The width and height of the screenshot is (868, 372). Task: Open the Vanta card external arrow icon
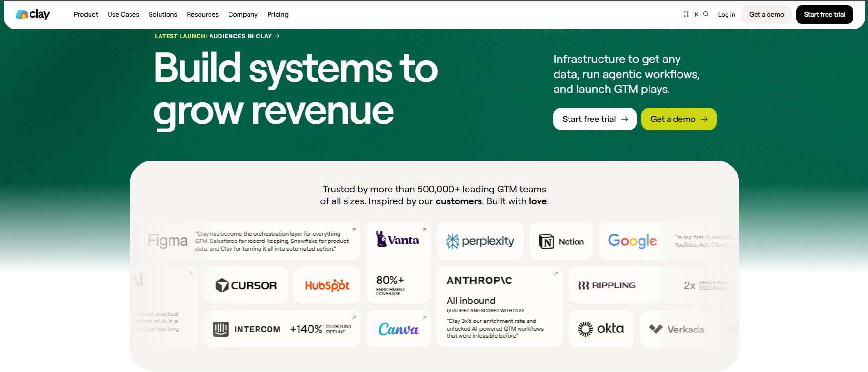(x=424, y=230)
